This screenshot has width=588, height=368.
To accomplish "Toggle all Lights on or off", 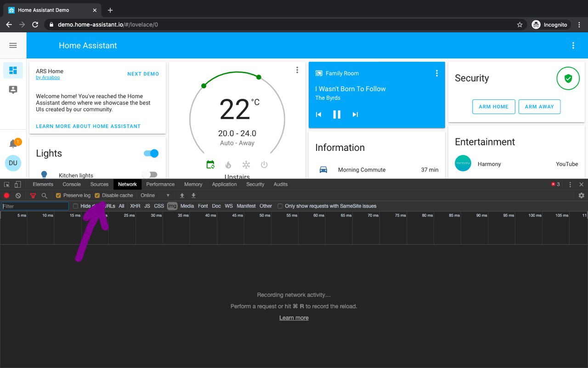I will [151, 154].
